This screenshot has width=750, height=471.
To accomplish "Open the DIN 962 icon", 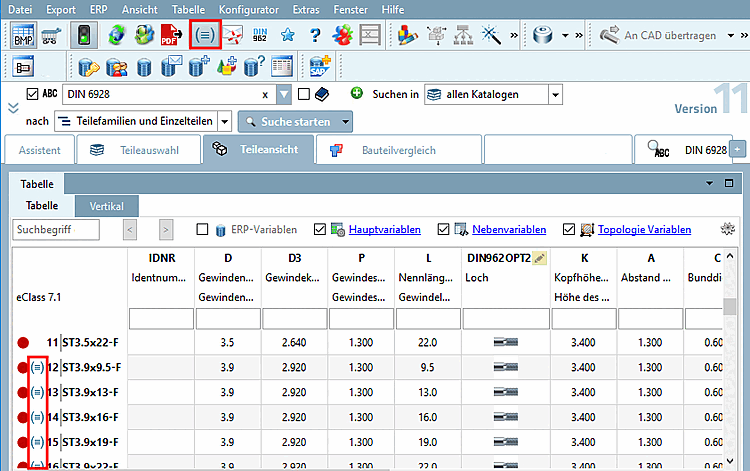I will tap(260, 35).
